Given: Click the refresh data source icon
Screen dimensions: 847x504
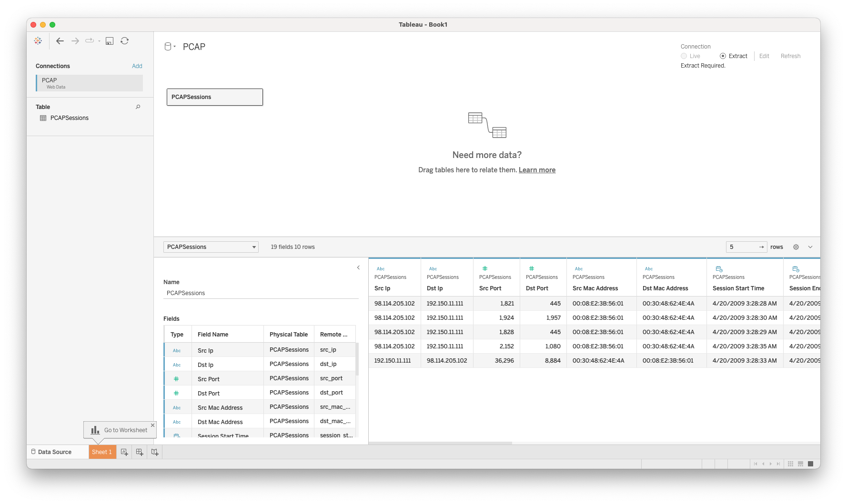Looking at the screenshot, I should click(125, 41).
